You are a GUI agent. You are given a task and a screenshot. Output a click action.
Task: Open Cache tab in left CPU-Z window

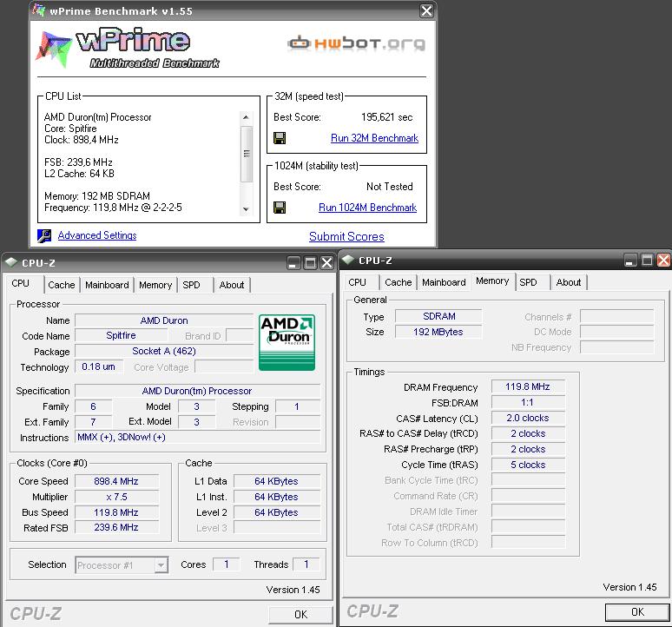[x=62, y=285]
